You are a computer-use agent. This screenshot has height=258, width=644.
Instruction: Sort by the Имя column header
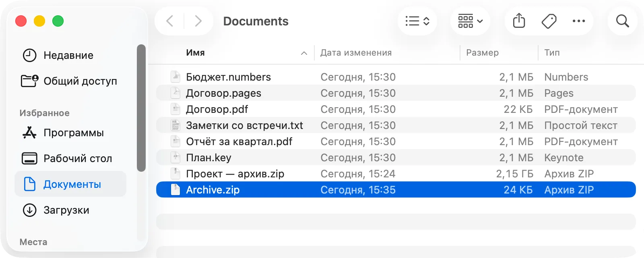(x=195, y=53)
